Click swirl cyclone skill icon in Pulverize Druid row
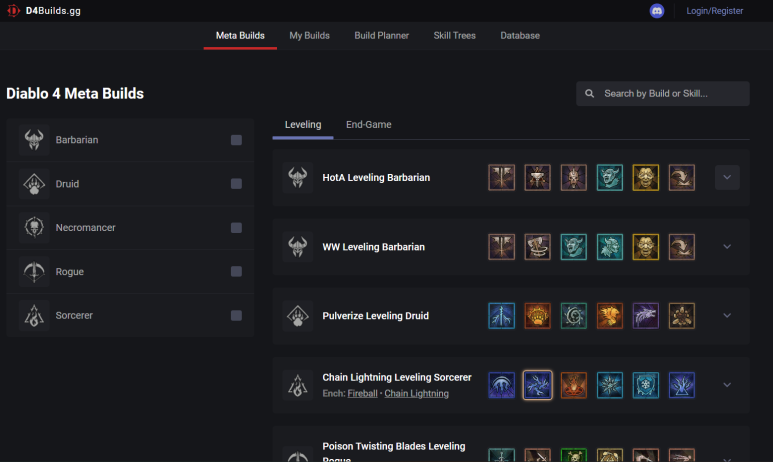The width and height of the screenshot is (773, 462). click(x=573, y=316)
